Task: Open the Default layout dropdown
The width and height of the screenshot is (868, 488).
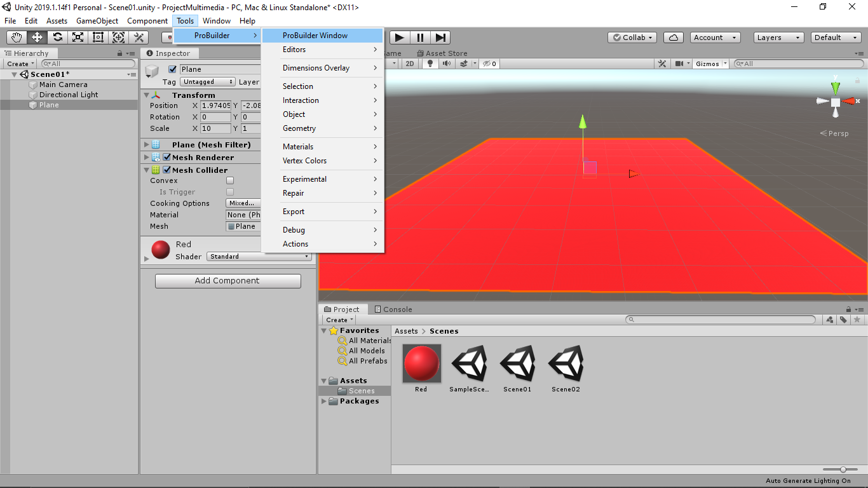Action: (x=836, y=37)
